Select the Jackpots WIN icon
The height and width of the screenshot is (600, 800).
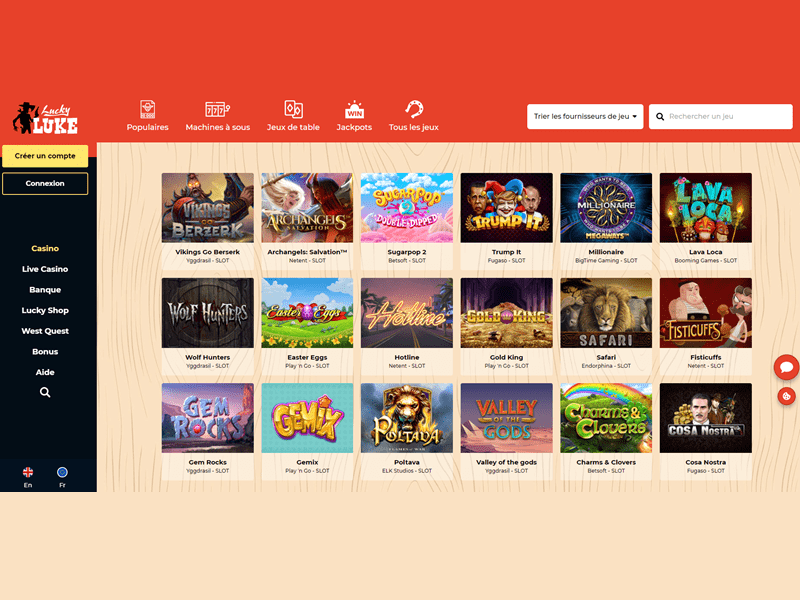coord(354,109)
